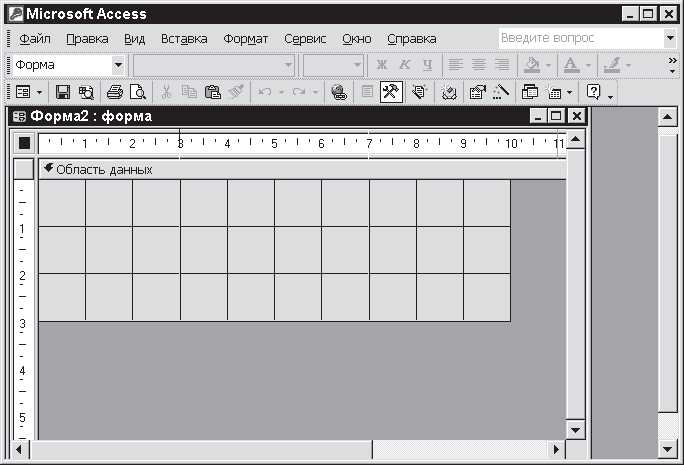
Task: Click the File Search icon beside Save
Action: 85,92
